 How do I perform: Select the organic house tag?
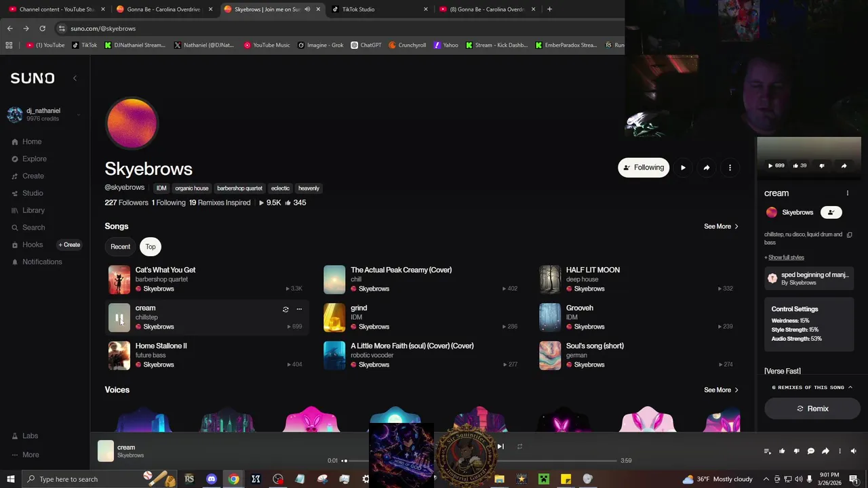(191, 188)
